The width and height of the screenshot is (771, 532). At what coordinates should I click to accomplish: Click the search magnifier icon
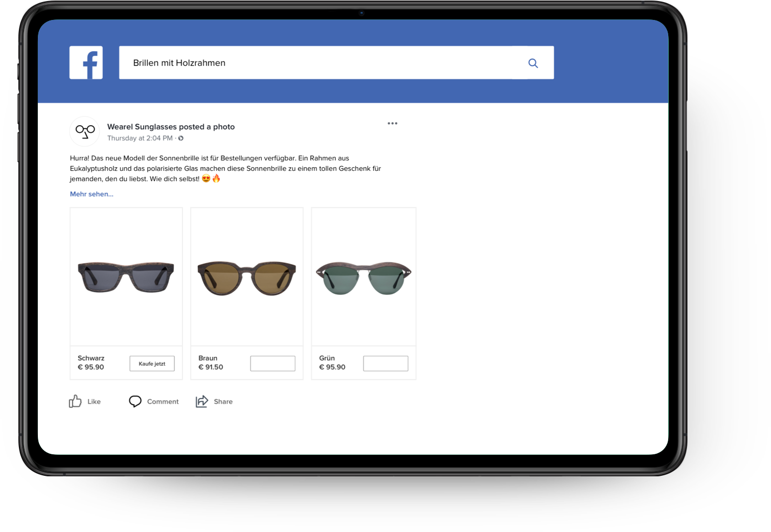(533, 63)
